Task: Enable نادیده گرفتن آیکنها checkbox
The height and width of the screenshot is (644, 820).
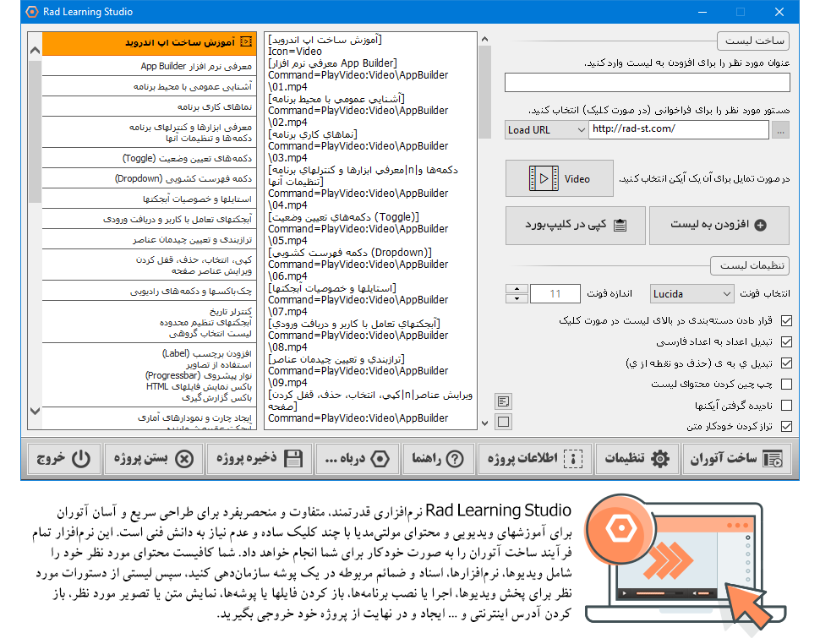Action: pos(786,405)
